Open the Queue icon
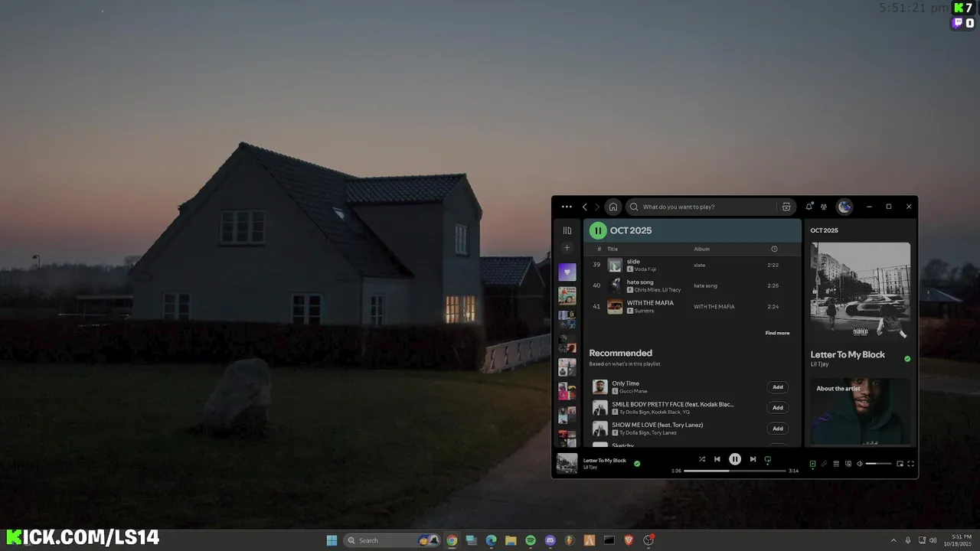 [836, 464]
